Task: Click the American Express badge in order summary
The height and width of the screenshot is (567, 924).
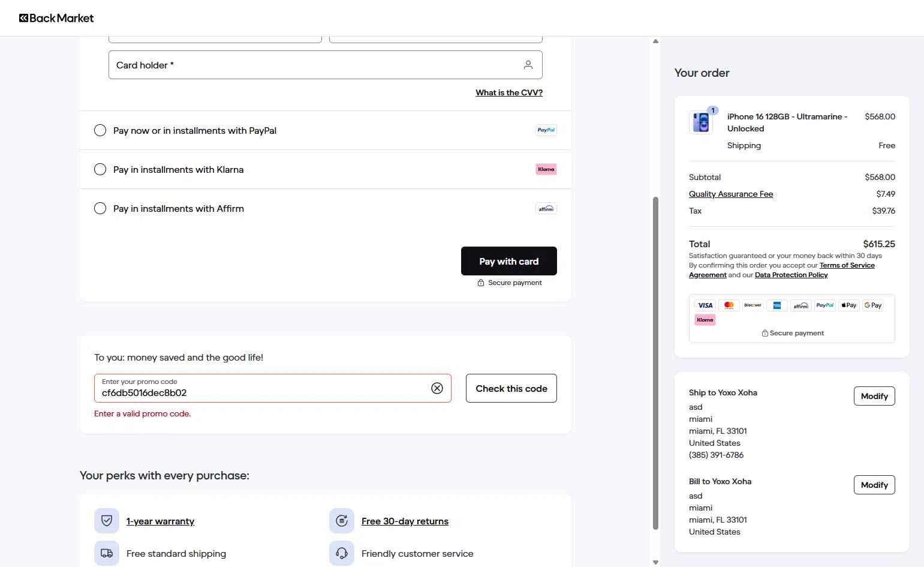Action: (x=777, y=305)
